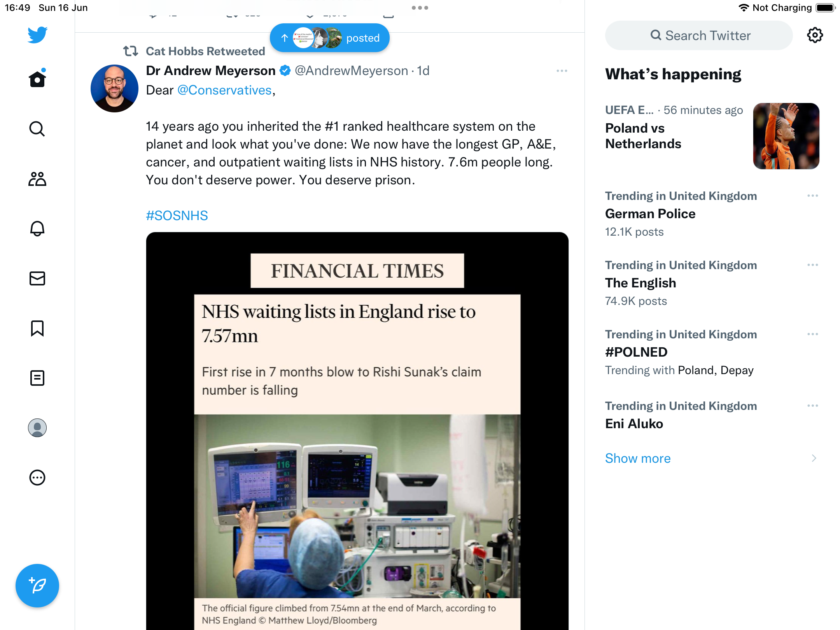Open Lists icon in sidebar
The height and width of the screenshot is (630, 840).
[x=37, y=378]
